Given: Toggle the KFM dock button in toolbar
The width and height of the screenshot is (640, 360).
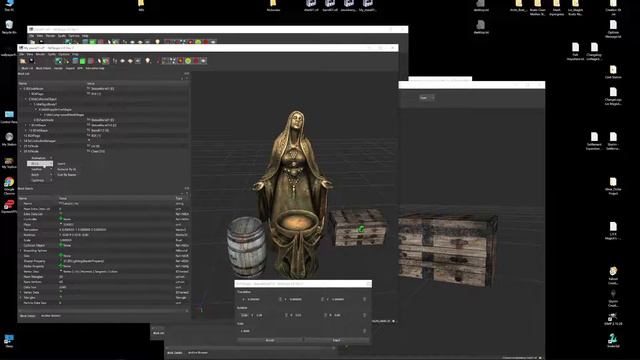Looking at the screenshot, I should 80,68.
